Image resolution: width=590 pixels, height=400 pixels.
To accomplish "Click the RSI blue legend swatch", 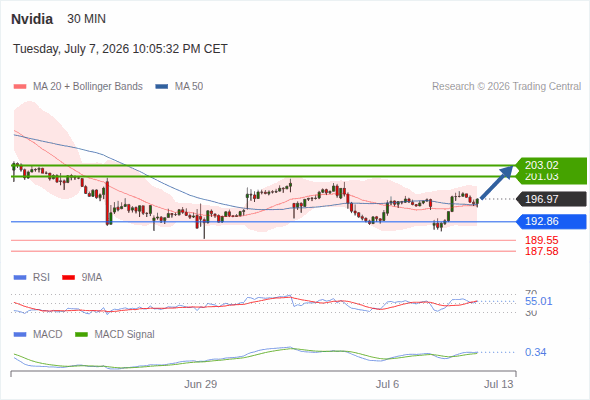I will click(20, 278).
